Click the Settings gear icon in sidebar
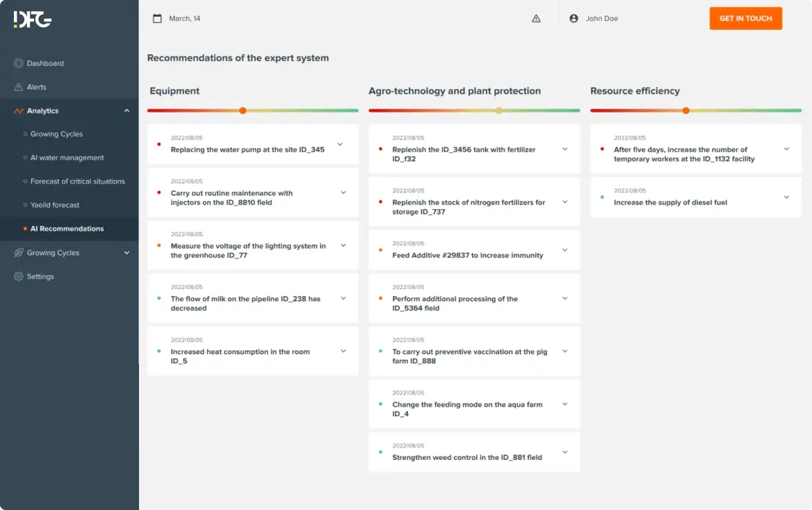 pyautogui.click(x=18, y=277)
